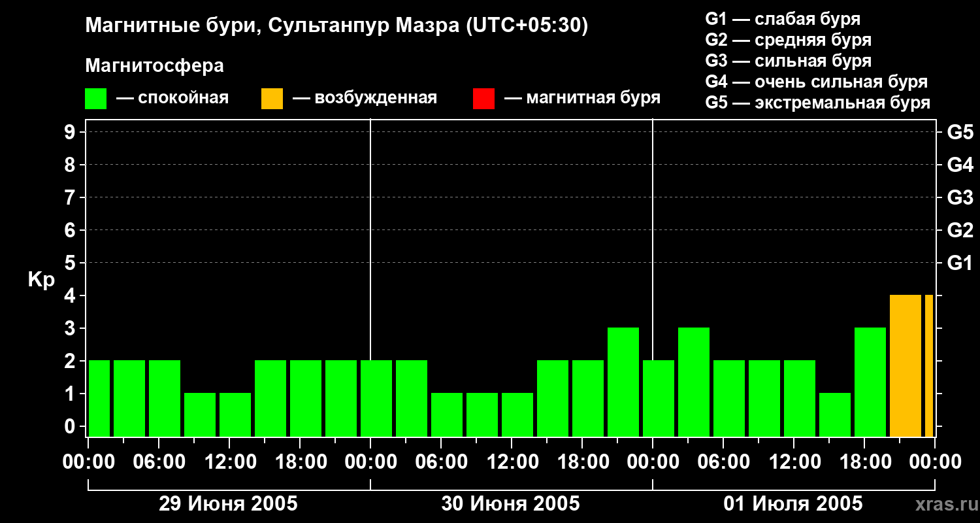The height and width of the screenshot is (523, 980).
Task: Click the 'G5' right axis label
Action: pos(960,132)
